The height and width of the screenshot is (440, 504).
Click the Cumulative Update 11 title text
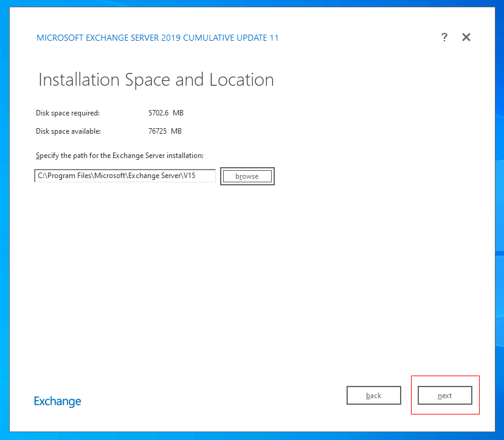157,38
